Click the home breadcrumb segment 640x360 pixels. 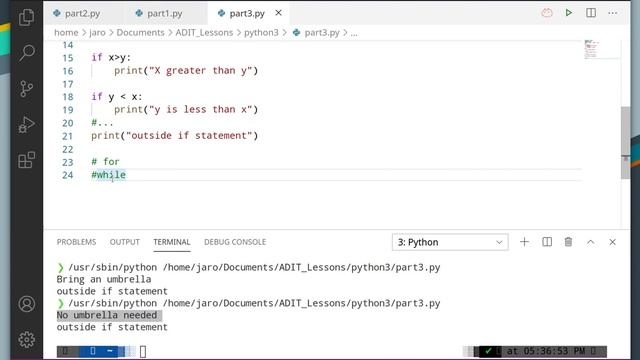tap(66, 33)
